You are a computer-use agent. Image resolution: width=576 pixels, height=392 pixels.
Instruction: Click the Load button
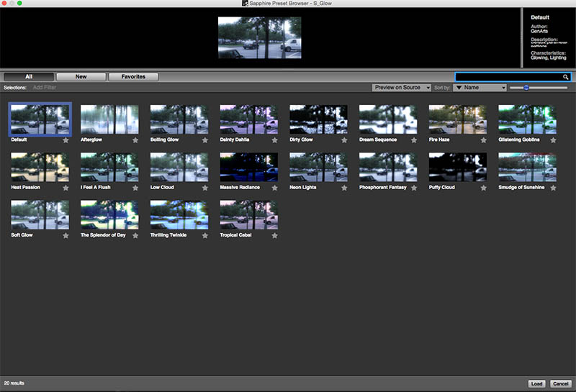coord(536,383)
